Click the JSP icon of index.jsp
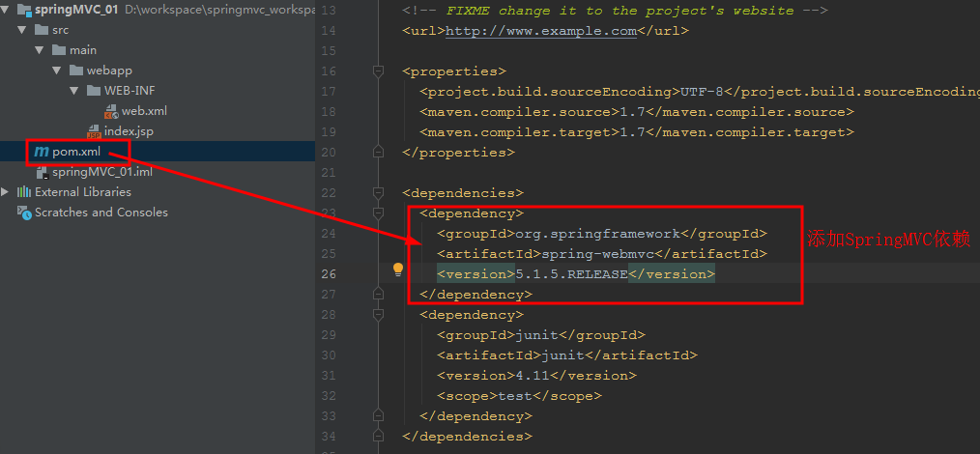 (94, 131)
